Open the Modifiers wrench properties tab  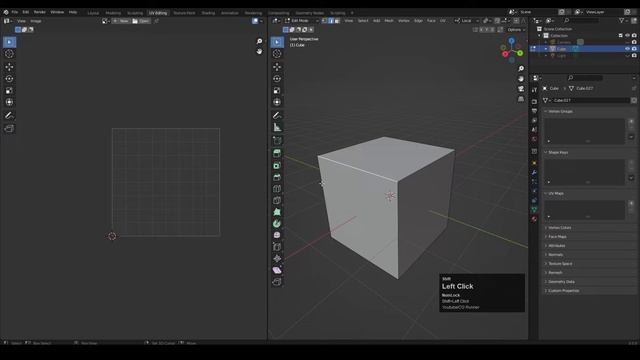[x=534, y=172]
